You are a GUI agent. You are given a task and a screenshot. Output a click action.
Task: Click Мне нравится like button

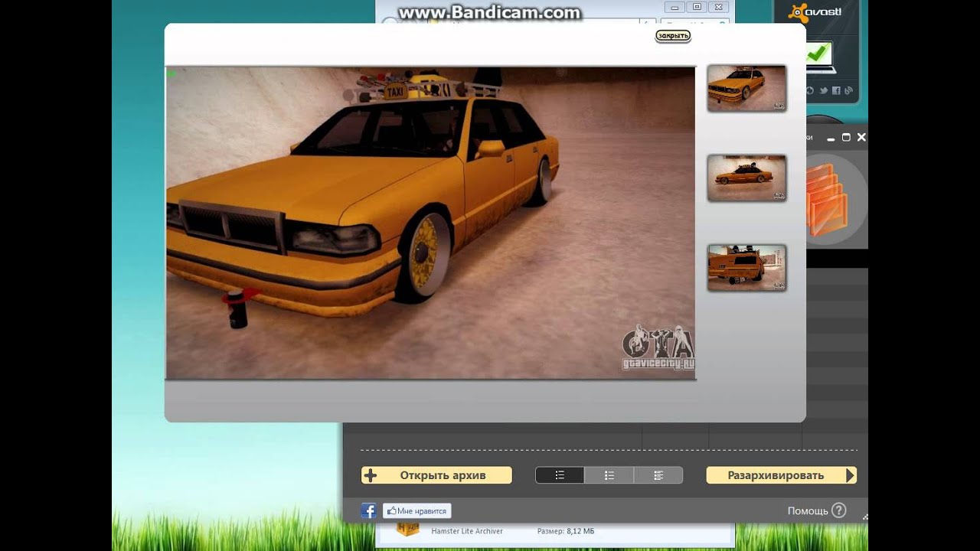pyautogui.click(x=416, y=510)
